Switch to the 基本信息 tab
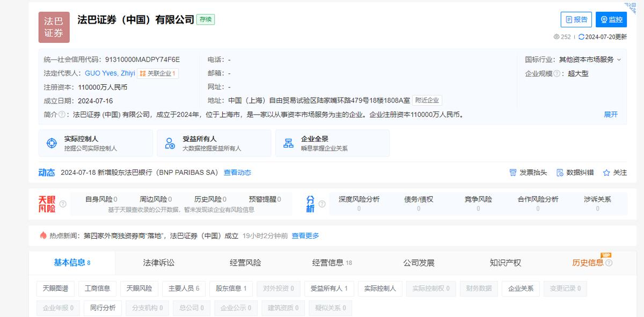The image size is (644, 317). (72, 262)
